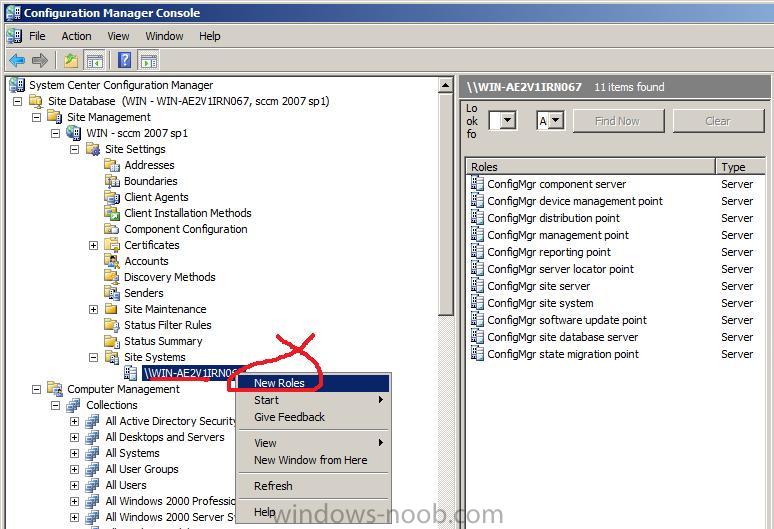Click the ConfigMgr distribution point role icon
774x529 pixels.
[x=477, y=218]
